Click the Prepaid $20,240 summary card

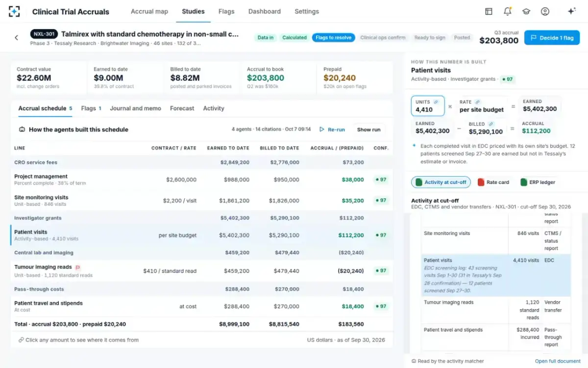pos(355,79)
